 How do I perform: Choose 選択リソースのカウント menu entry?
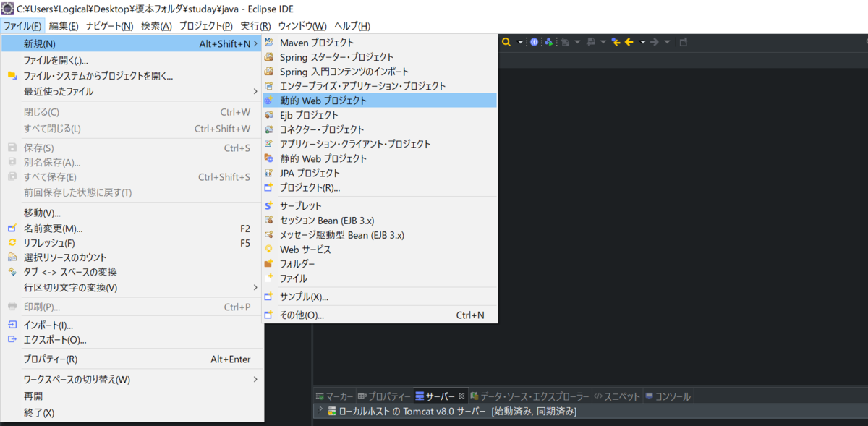132,257
